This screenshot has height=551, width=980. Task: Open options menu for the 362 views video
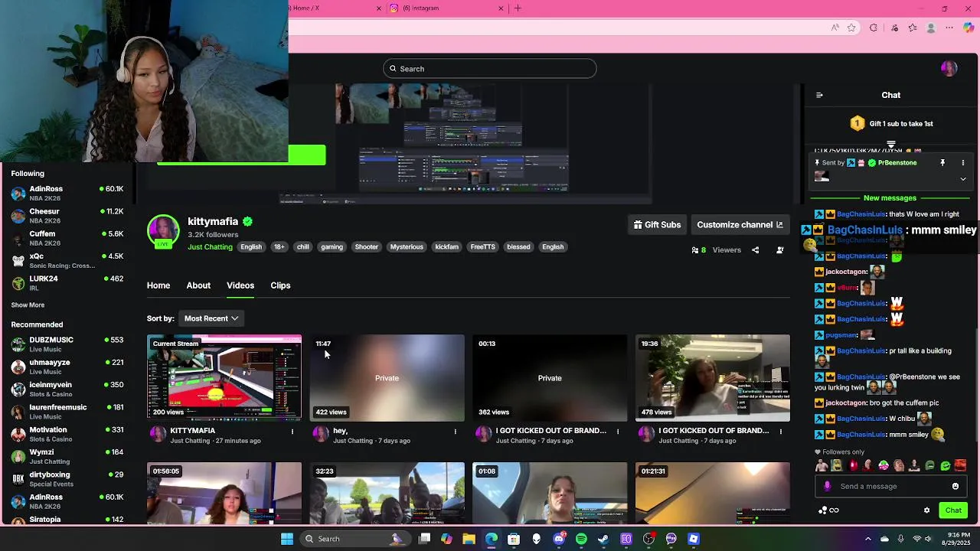coord(618,432)
